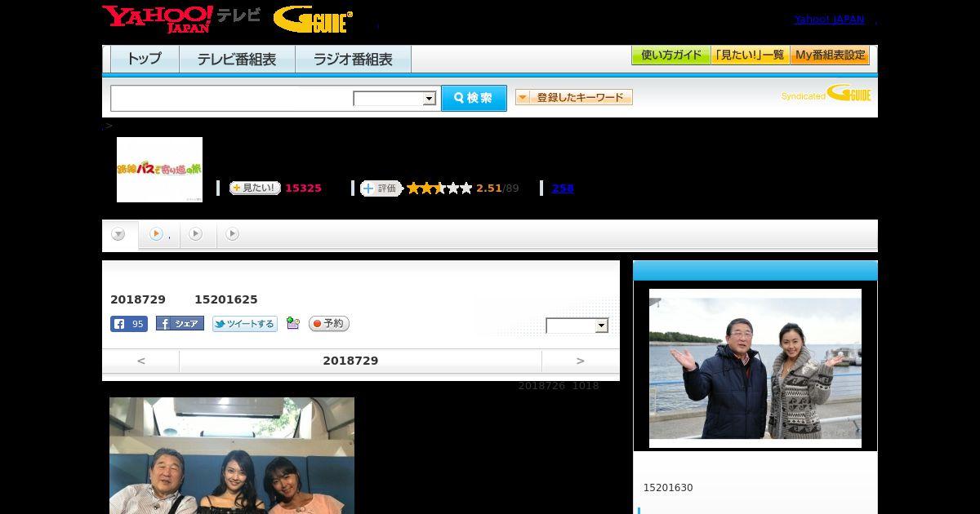Open My番組表設定
The height and width of the screenshot is (514, 980).
tap(830, 55)
